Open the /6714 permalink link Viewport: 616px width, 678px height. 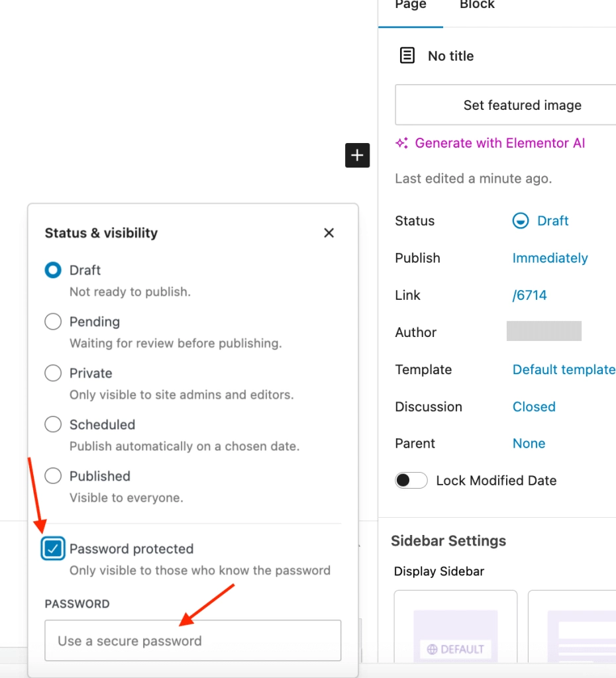pyautogui.click(x=529, y=295)
